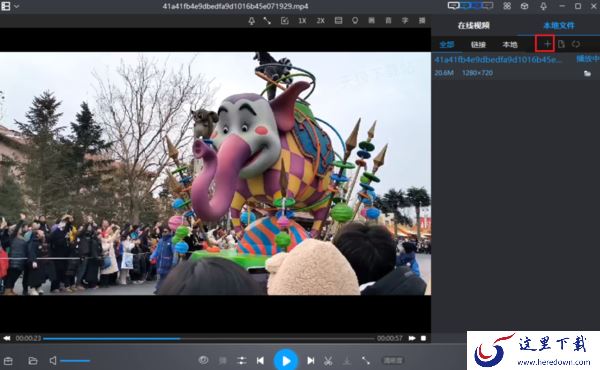The image size is (600, 370).
Task: Mute the speaker volume icon
Action: [53, 360]
